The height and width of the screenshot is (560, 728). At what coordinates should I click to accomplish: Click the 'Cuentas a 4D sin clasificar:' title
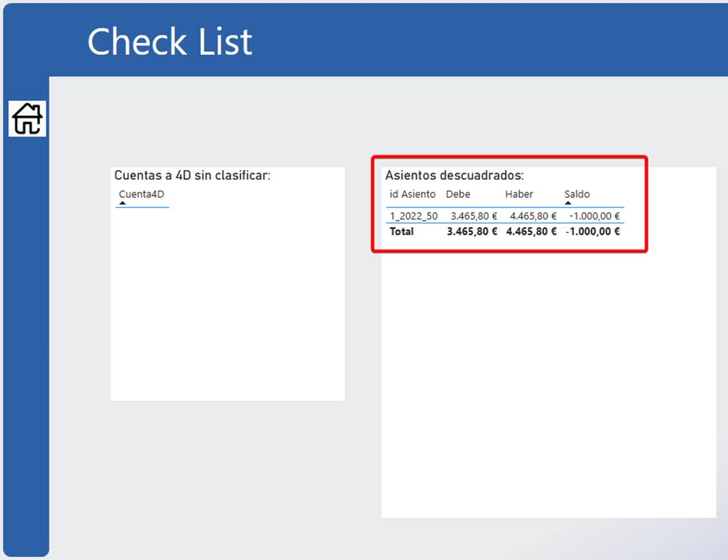(192, 175)
